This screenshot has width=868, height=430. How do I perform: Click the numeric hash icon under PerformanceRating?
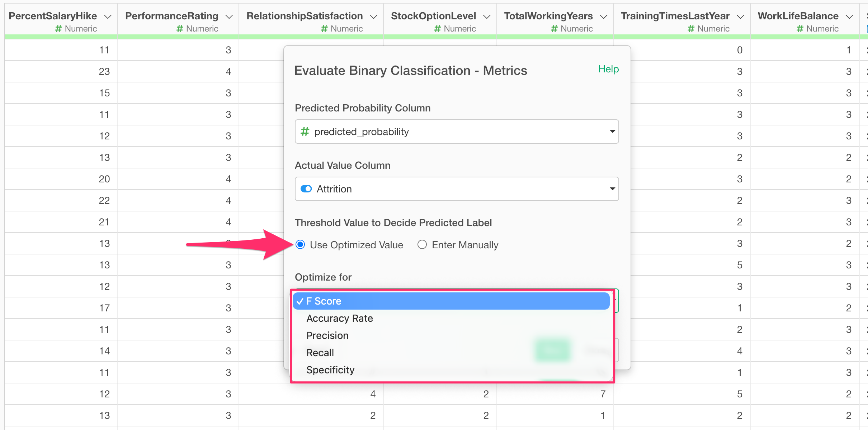tap(180, 29)
